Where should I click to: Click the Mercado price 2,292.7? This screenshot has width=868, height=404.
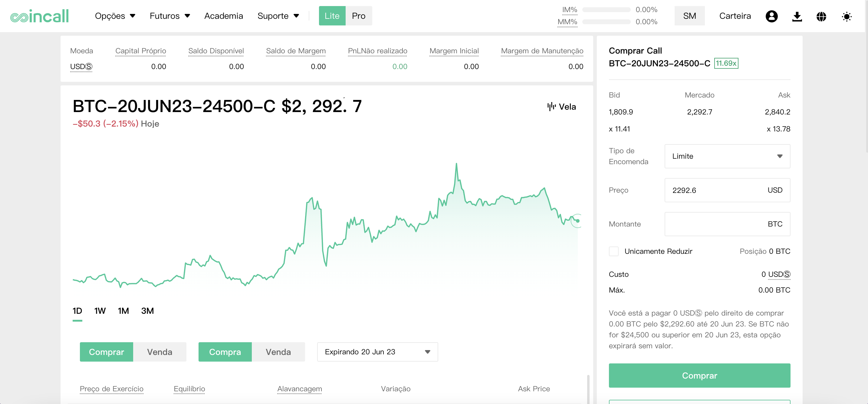[x=699, y=112]
